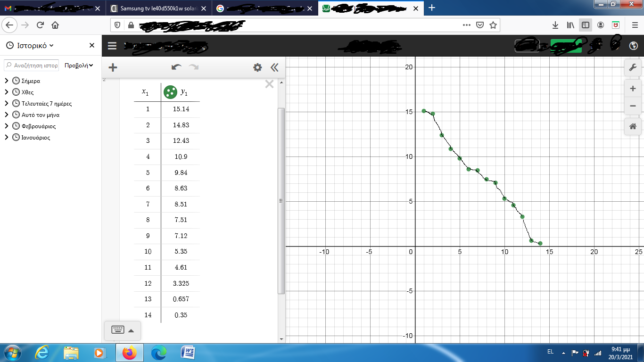
Task: Click the Firefox forward arrow button
Action: (25, 25)
